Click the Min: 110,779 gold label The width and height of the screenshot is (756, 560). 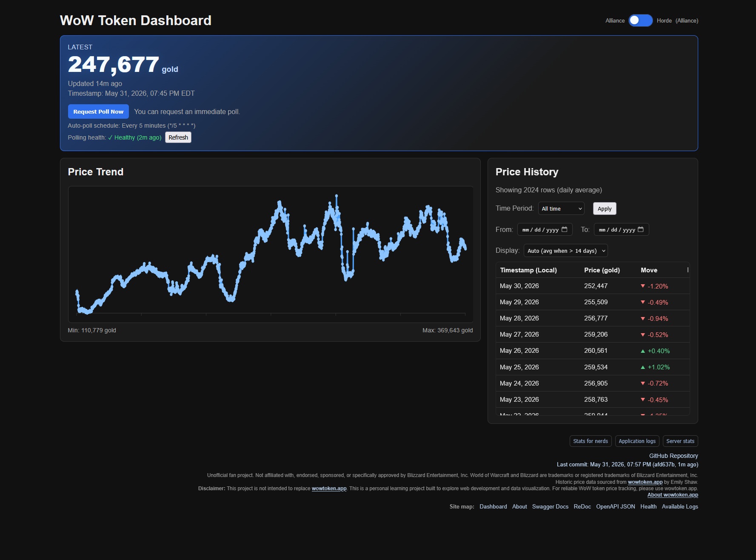point(92,330)
